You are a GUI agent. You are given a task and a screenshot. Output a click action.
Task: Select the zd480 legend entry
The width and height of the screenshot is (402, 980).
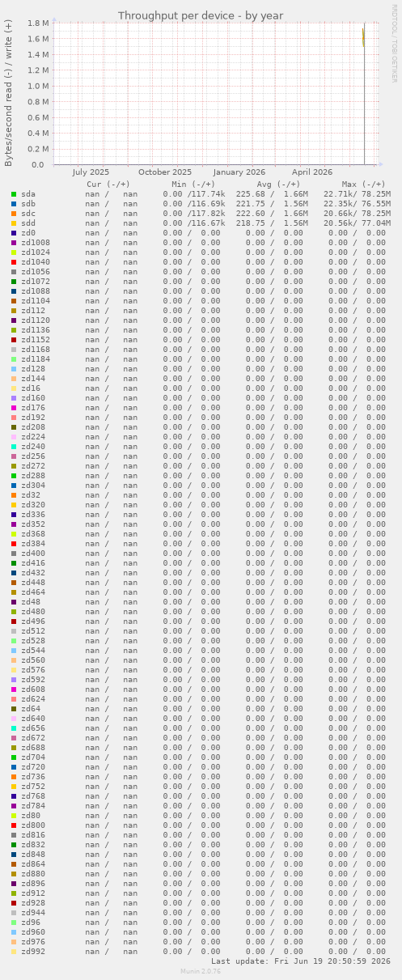pos(33,612)
